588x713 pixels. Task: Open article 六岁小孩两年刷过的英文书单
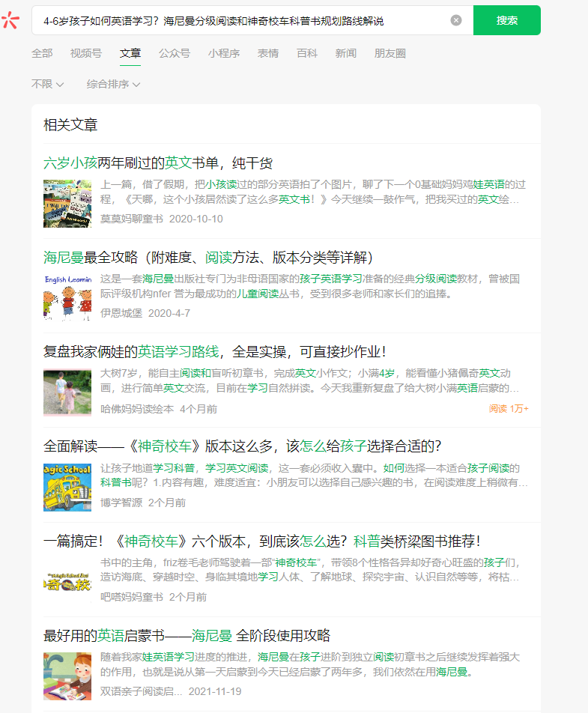(x=158, y=163)
